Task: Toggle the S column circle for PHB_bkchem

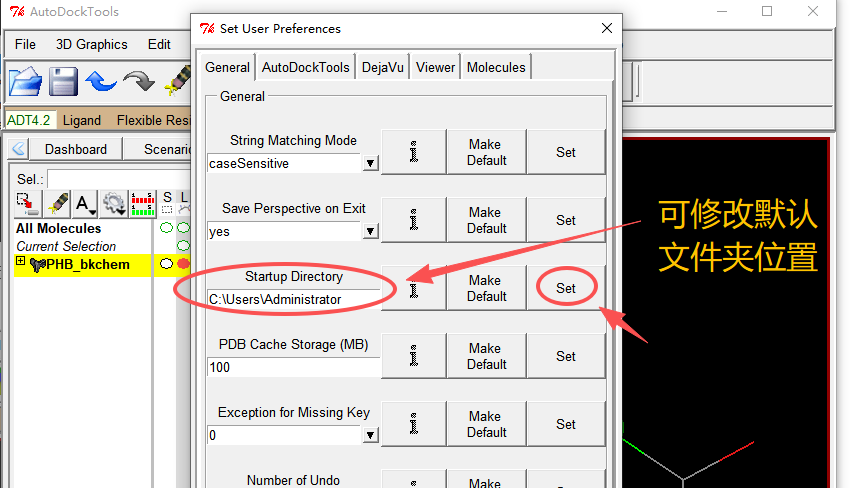Action: (167, 264)
